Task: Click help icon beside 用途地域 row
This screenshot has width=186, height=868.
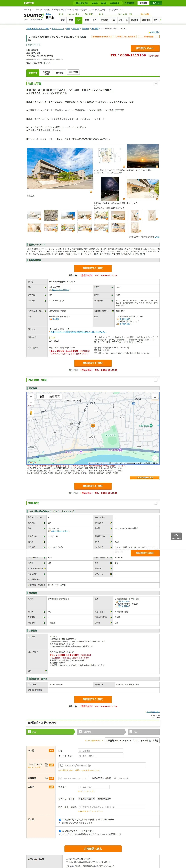Action: coord(44,623)
